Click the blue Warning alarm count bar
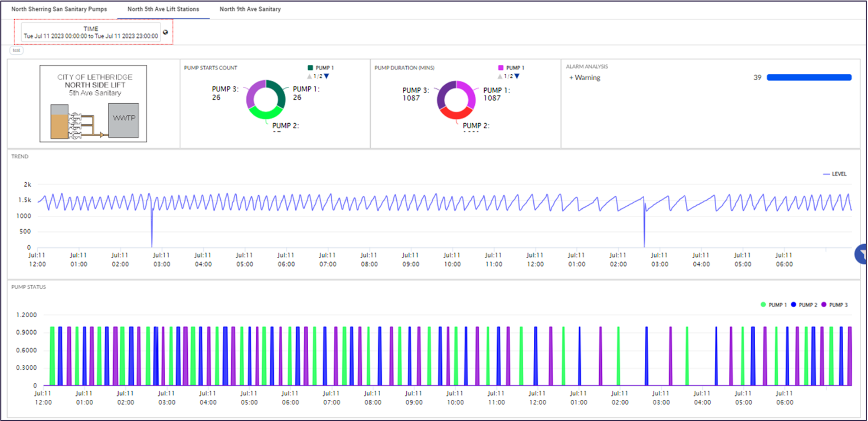 click(809, 78)
